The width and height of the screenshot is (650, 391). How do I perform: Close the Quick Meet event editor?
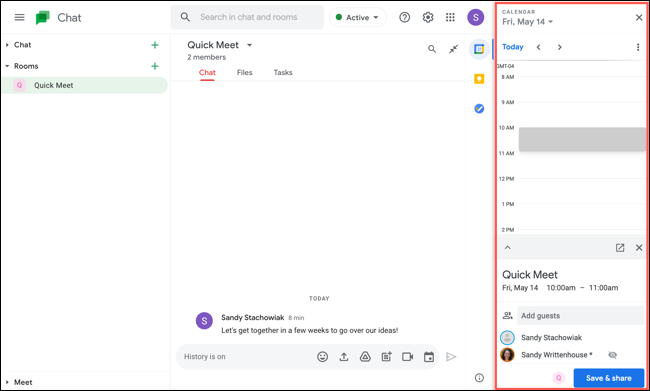[x=639, y=248]
